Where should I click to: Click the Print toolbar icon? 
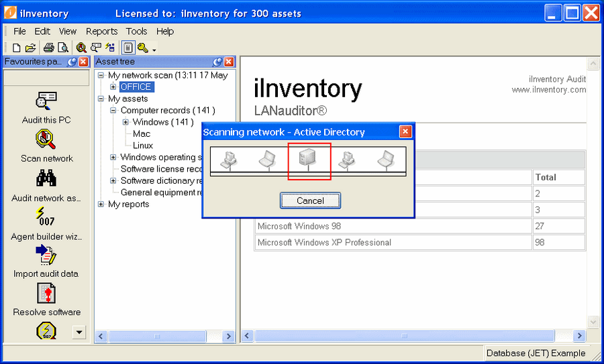tap(48, 48)
